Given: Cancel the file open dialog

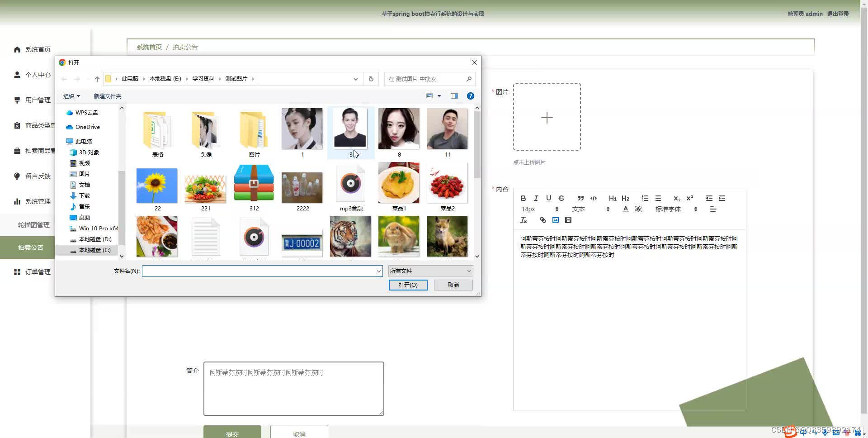Looking at the screenshot, I should point(453,285).
